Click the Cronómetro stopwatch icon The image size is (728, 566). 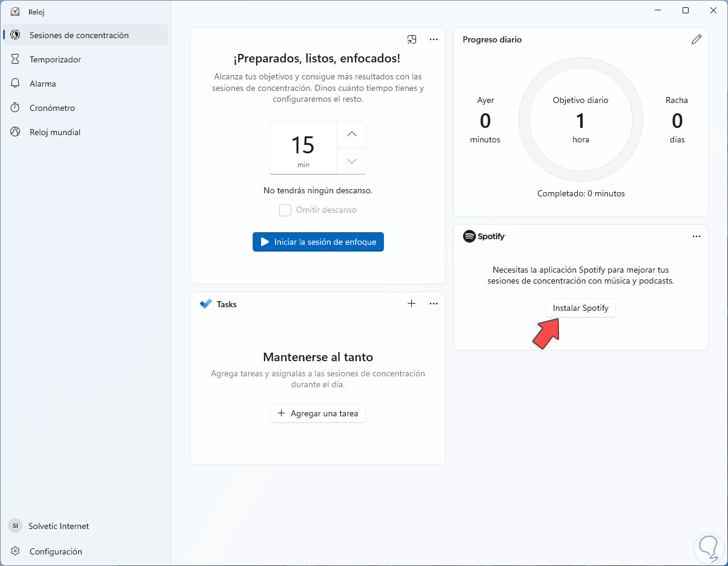click(x=16, y=108)
